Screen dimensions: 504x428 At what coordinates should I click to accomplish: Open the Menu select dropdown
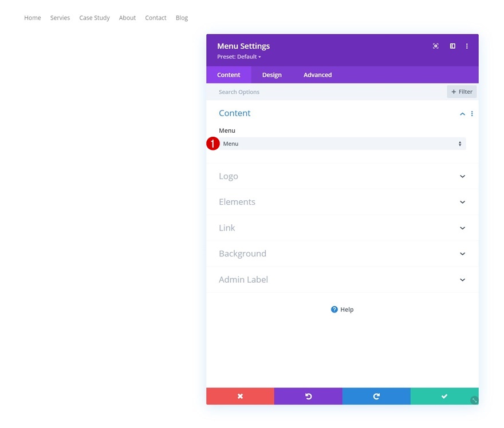pos(342,144)
